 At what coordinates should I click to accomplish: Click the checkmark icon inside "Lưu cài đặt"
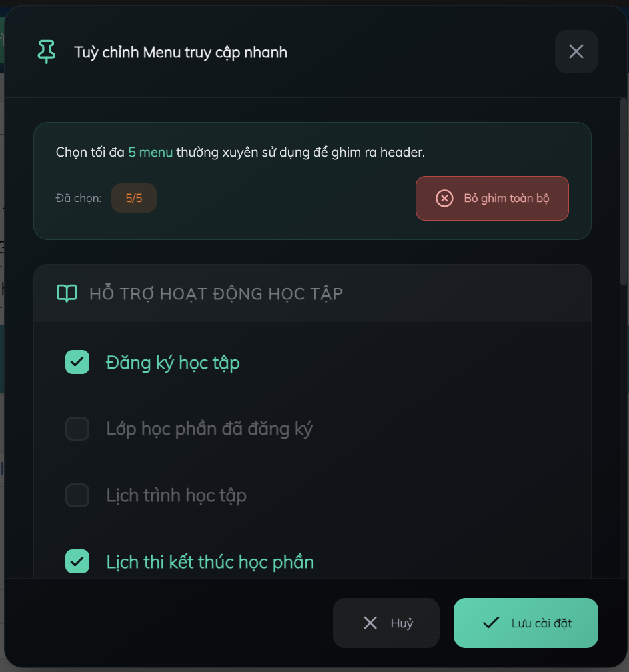coord(491,623)
